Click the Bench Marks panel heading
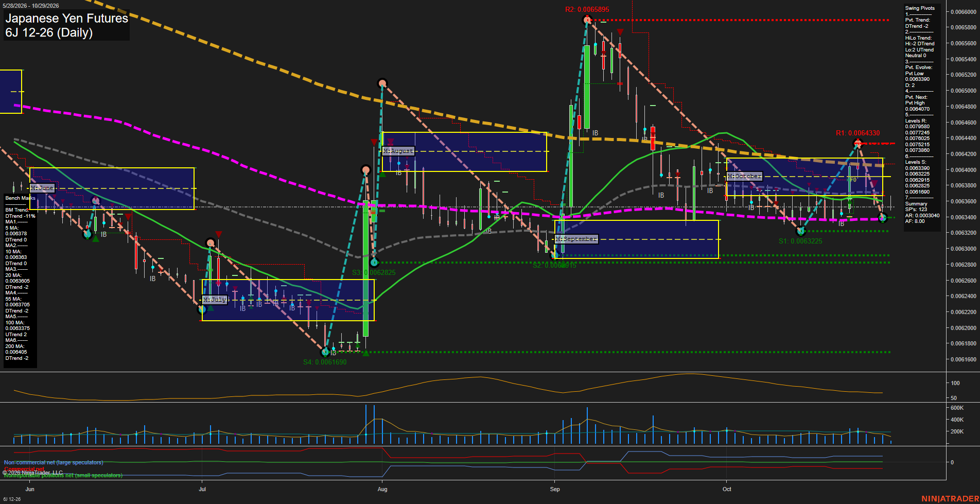 coord(21,198)
